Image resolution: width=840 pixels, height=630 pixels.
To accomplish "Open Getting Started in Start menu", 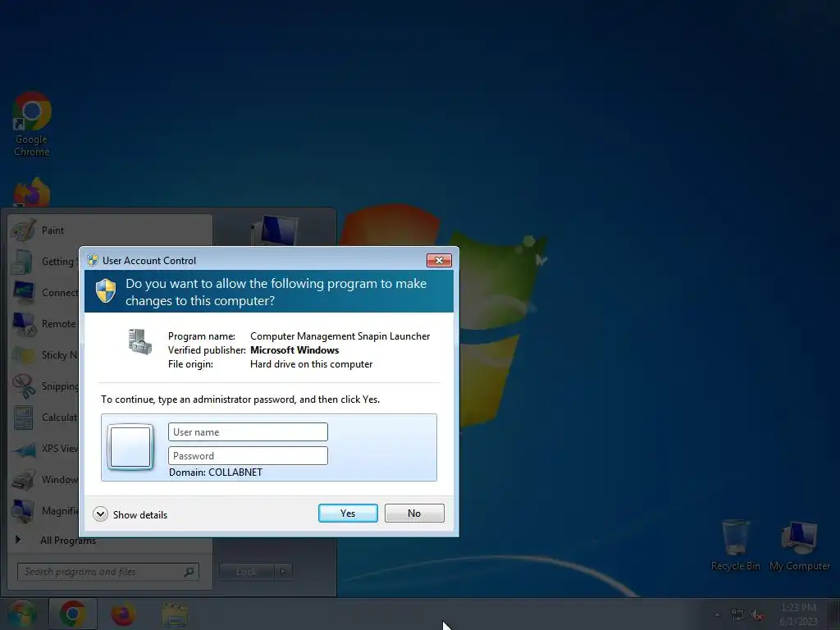I will click(44, 262).
